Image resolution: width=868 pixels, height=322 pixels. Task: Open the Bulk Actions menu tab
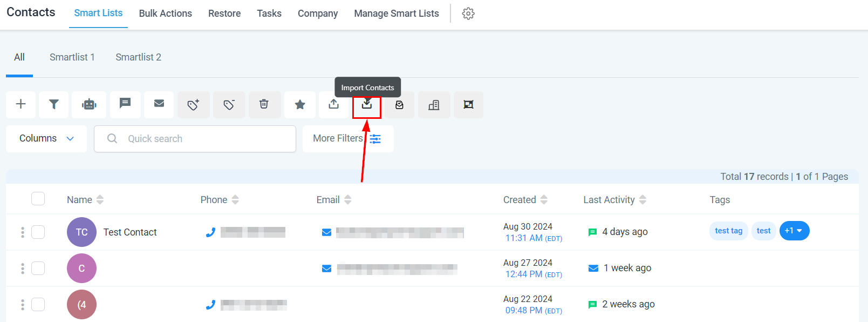[165, 14]
